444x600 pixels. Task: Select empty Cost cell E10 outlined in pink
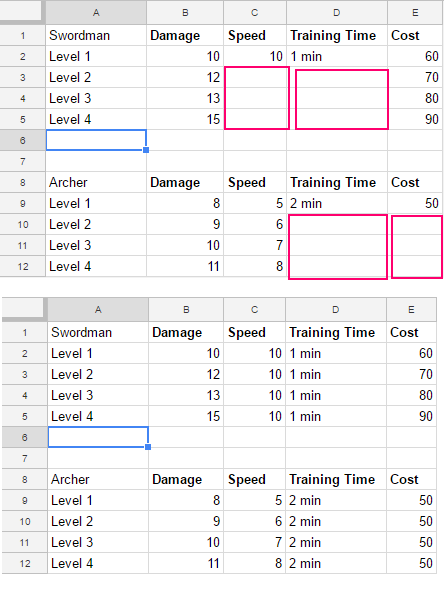415,224
